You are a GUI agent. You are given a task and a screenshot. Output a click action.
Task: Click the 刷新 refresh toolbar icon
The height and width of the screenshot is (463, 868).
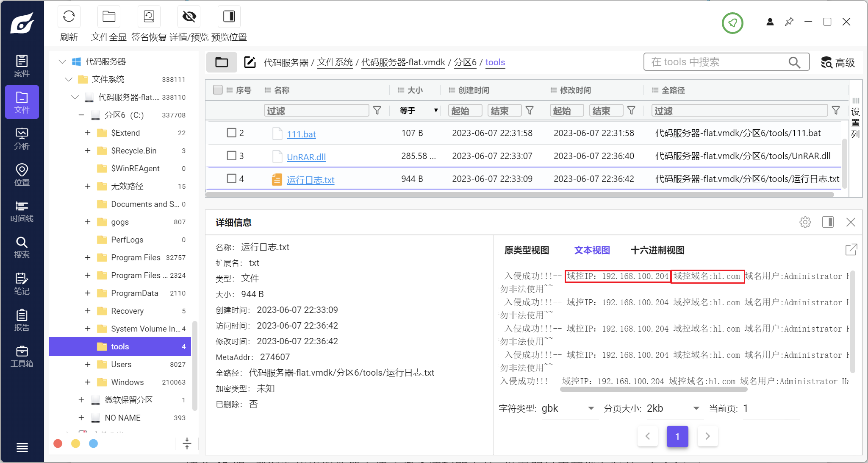click(69, 17)
